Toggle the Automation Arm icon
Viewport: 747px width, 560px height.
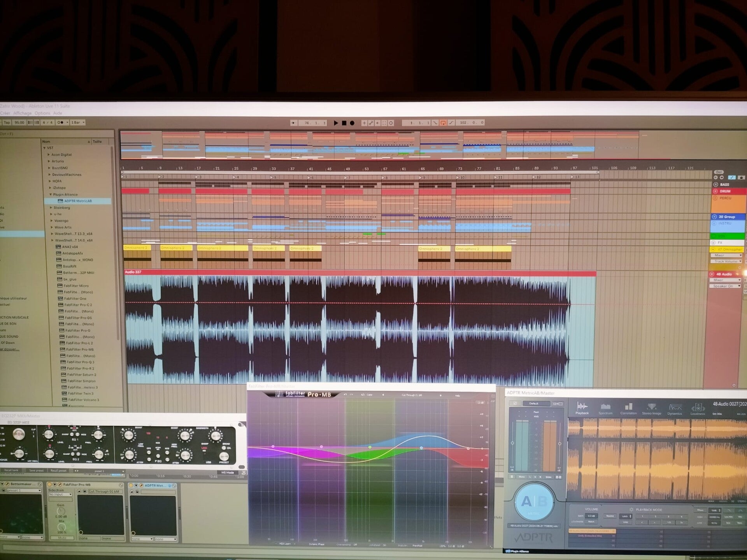pos(371,123)
